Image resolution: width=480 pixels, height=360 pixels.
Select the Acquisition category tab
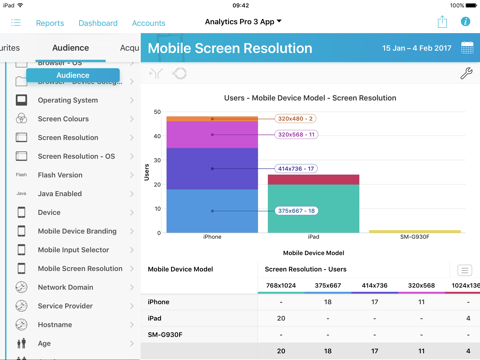coord(130,48)
